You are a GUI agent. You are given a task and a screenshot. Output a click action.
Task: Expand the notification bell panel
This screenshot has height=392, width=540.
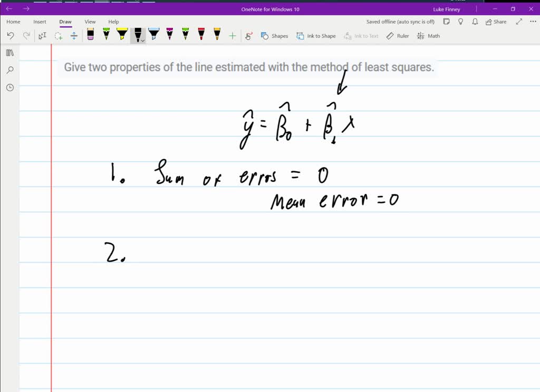[x=475, y=22]
